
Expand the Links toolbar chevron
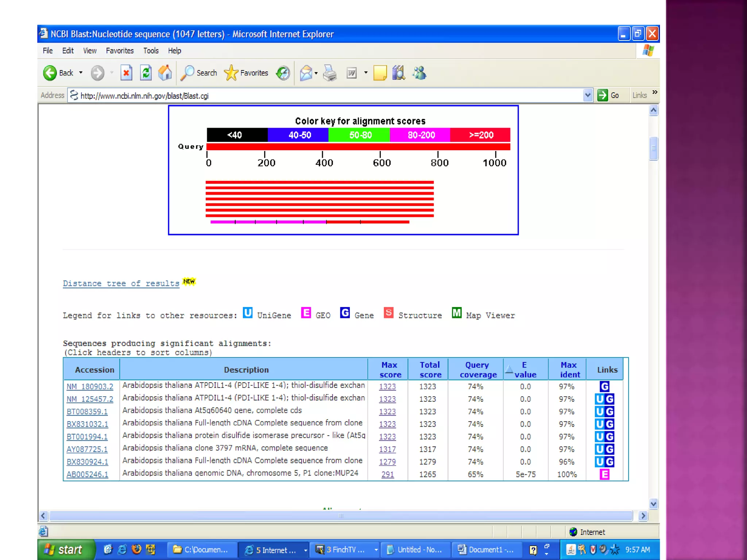pyautogui.click(x=655, y=92)
